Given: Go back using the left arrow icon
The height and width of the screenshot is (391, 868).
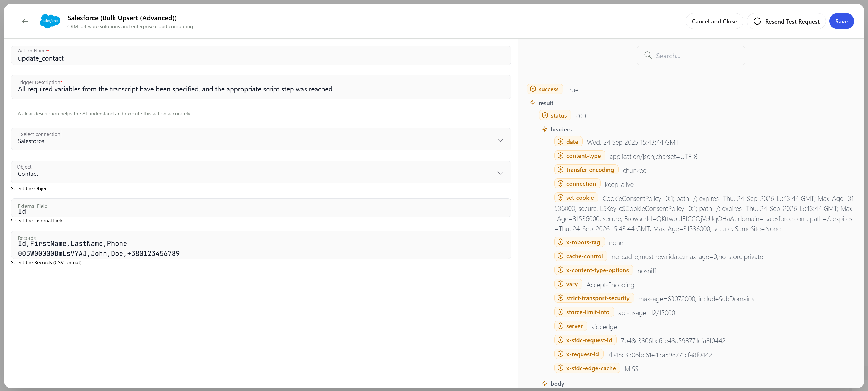Looking at the screenshot, I should coord(25,22).
